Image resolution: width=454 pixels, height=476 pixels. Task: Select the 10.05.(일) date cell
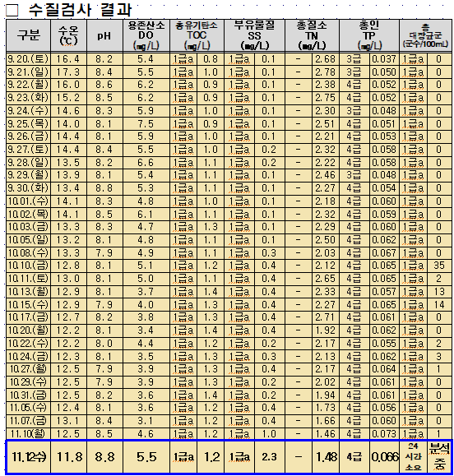point(28,240)
